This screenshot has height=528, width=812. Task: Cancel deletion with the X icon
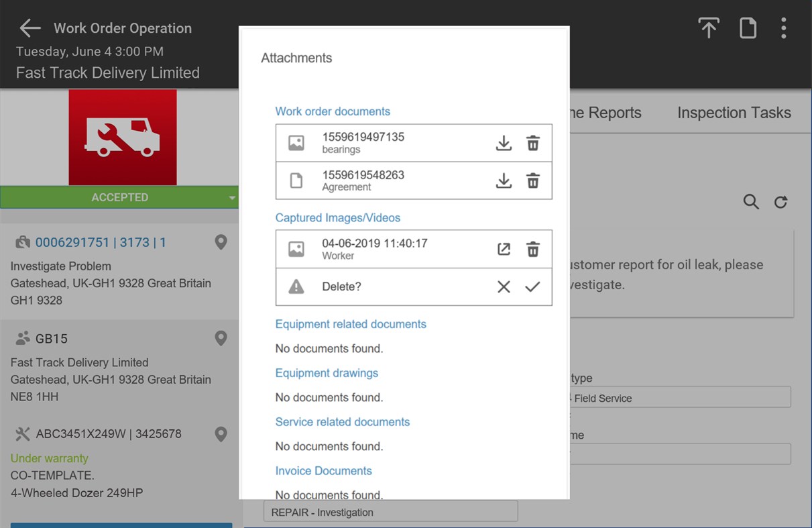tap(504, 286)
